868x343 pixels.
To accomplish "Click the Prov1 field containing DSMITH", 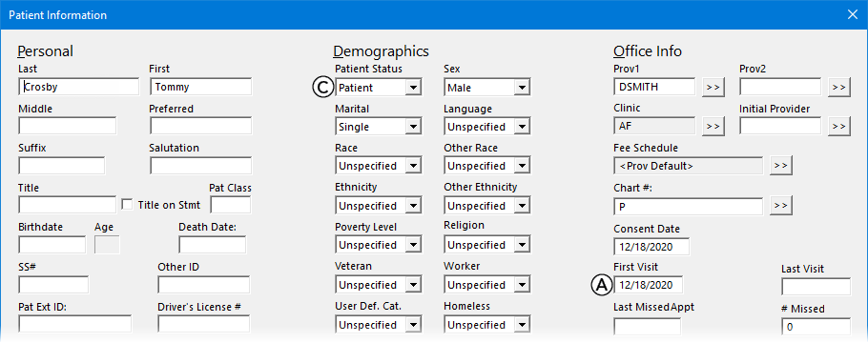I will coord(654,87).
